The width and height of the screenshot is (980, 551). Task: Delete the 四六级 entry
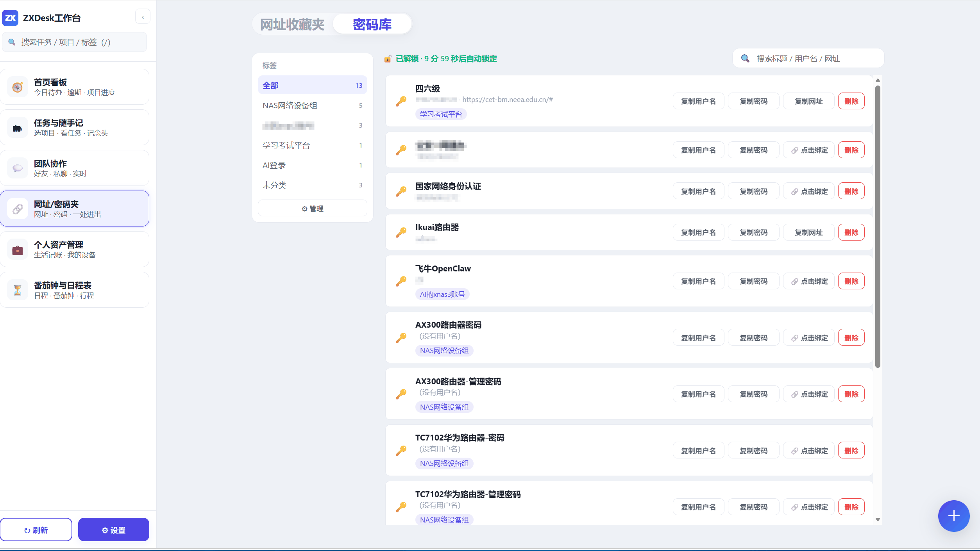tap(851, 101)
